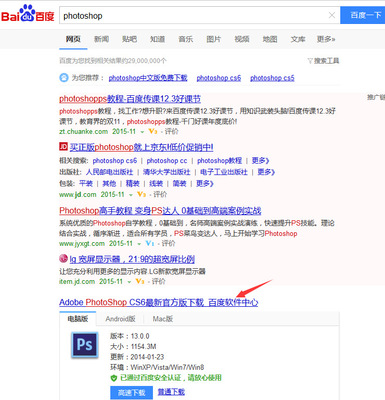Click 评价 beside zt.chuanke.com result

pyautogui.click(x=171, y=131)
